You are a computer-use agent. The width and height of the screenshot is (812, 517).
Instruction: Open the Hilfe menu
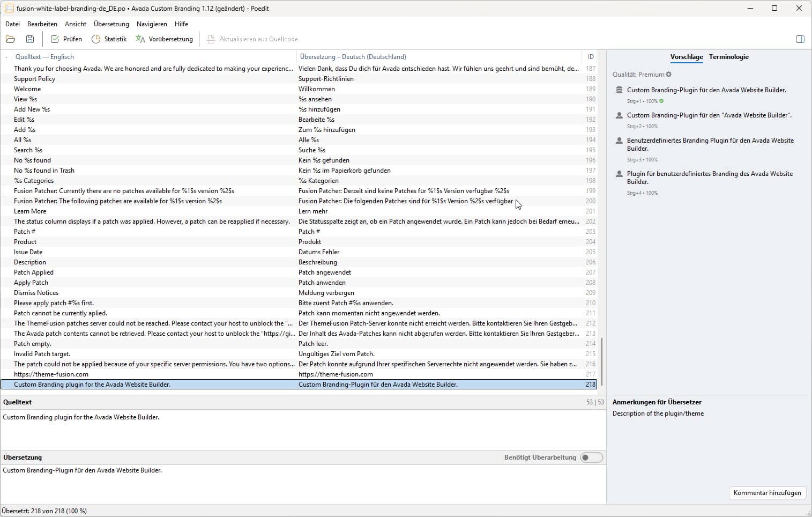coord(182,24)
